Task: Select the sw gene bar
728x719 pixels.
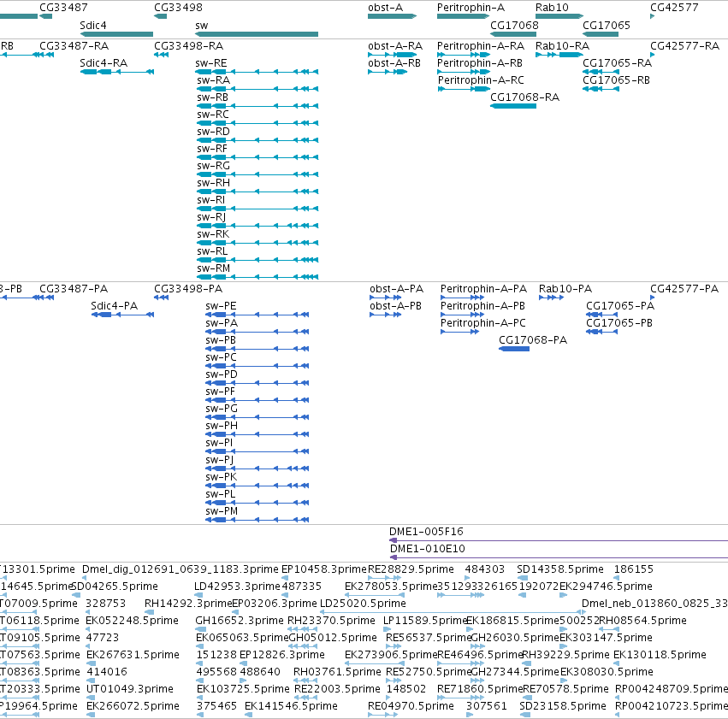Action: tap(257, 34)
